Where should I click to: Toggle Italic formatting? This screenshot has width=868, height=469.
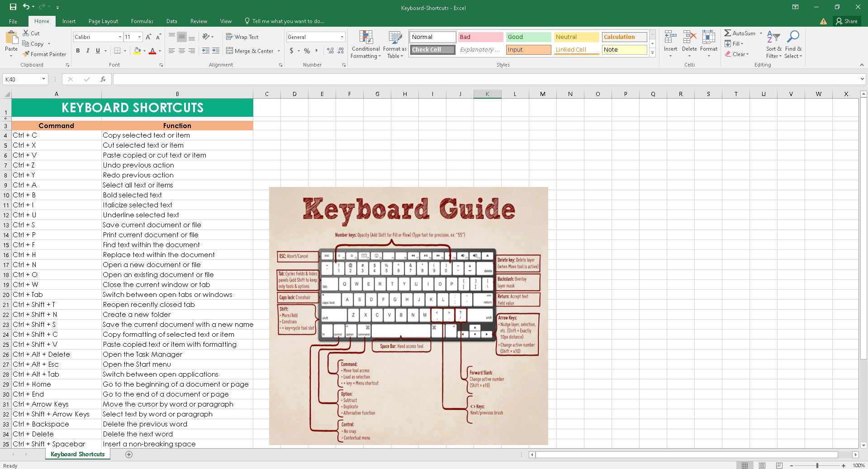88,51
